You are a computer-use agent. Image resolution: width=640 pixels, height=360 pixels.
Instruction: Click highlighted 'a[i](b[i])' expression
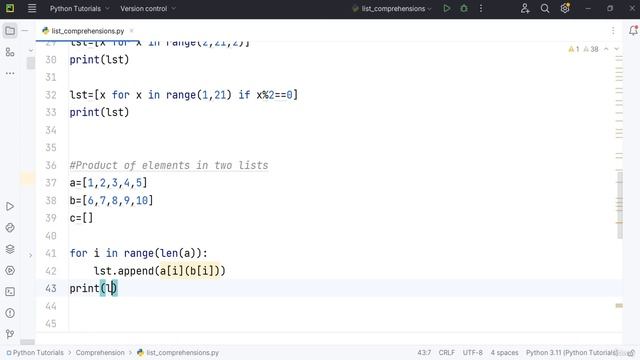[x=189, y=271]
